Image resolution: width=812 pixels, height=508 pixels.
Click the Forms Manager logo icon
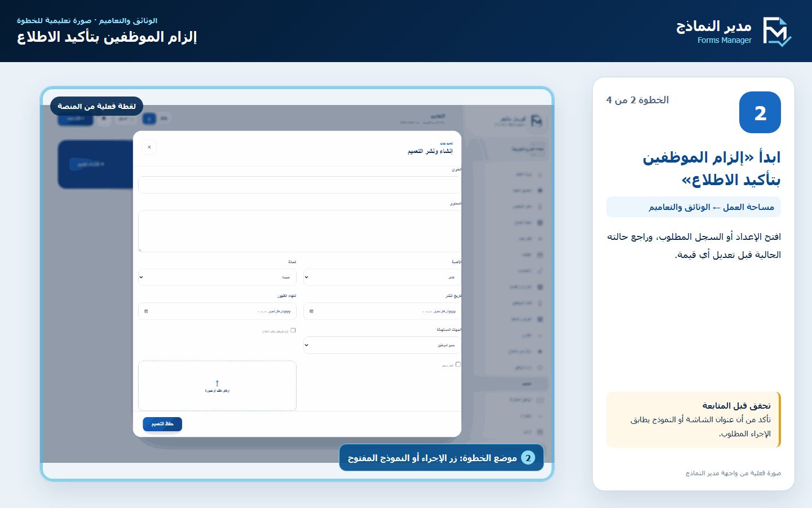point(777,32)
